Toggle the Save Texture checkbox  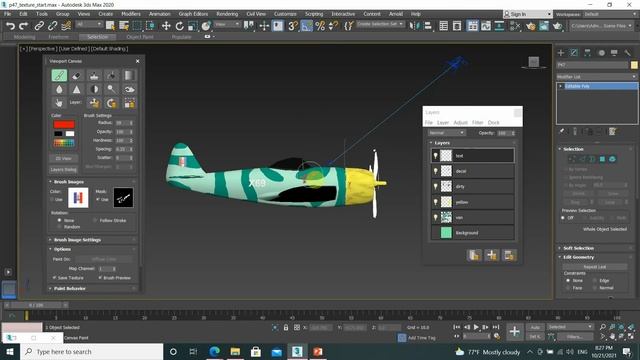(x=54, y=278)
